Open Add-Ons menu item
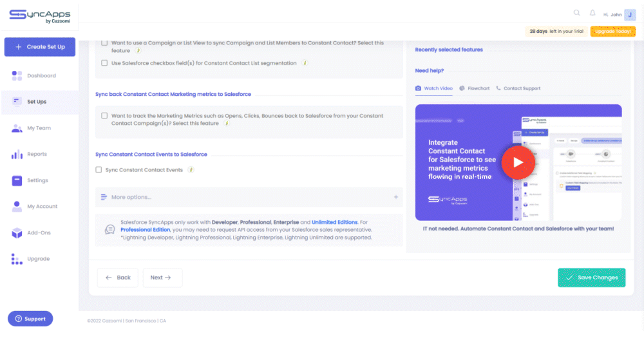Screen dimensions: 644x338 click(40, 233)
